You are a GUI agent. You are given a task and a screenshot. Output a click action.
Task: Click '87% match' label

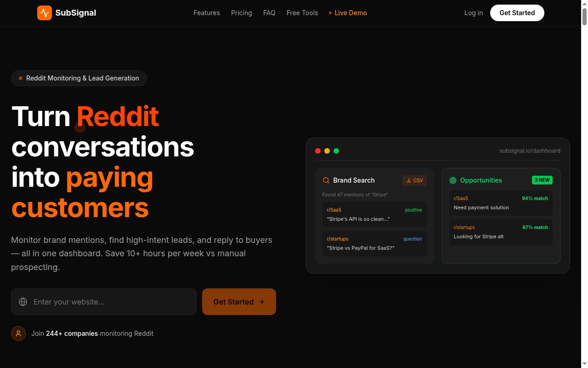(535, 227)
